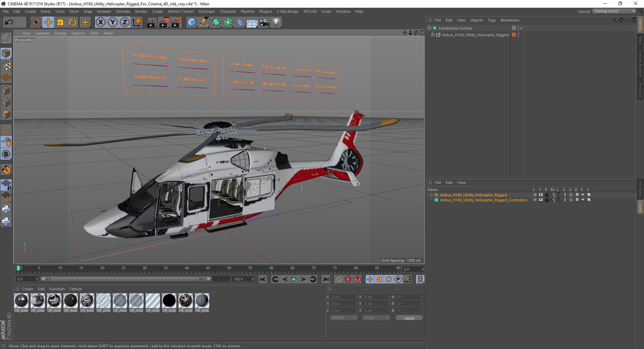Go to end of animation
The height and width of the screenshot is (349, 644).
tap(325, 279)
